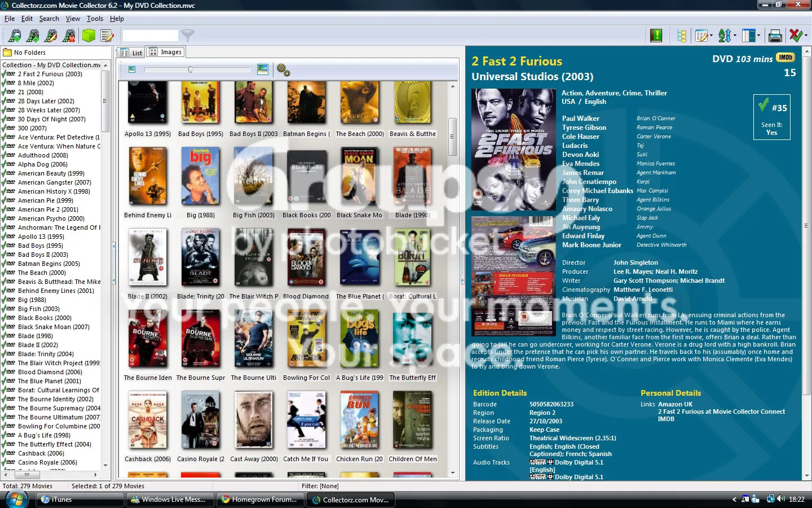The image size is (812, 508).
Task: Open the check/cross dropdown arrow
Action: coord(806,36)
